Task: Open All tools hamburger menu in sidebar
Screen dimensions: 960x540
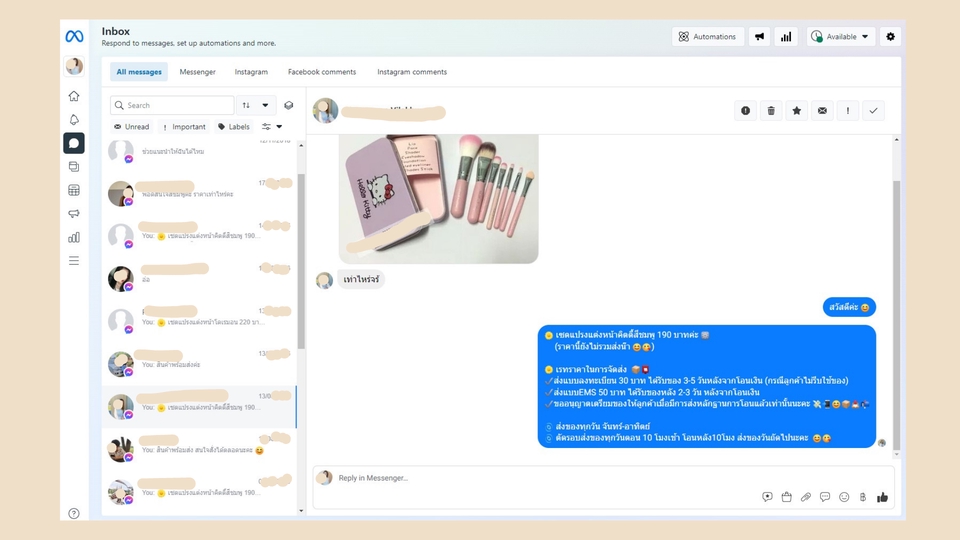Action: [x=74, y=261]
